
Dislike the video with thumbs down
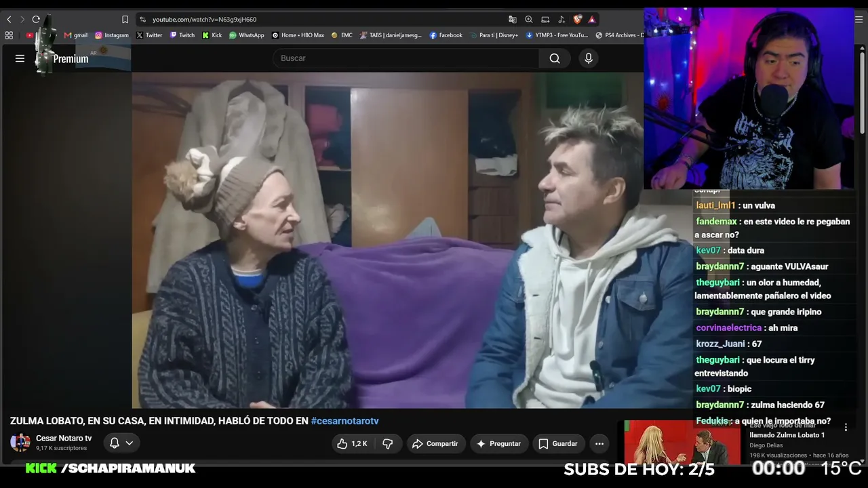click(388, 443)
